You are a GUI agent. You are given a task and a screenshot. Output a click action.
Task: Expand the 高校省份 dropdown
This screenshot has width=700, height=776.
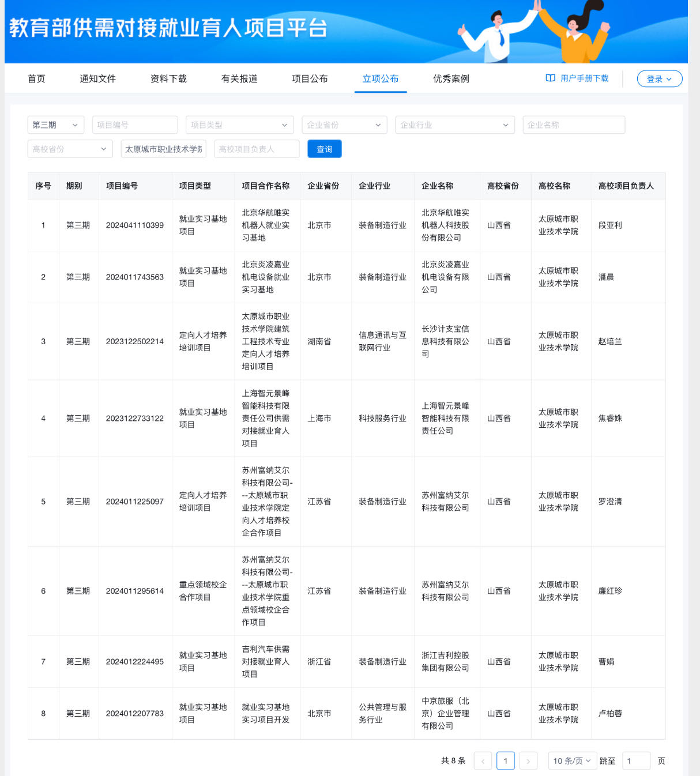tap(70, 149)
